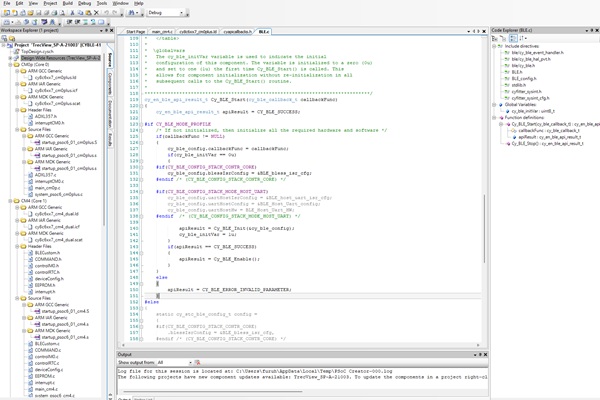Open the Build menu
Screen dimensions: 600x400
click(68, 3)
